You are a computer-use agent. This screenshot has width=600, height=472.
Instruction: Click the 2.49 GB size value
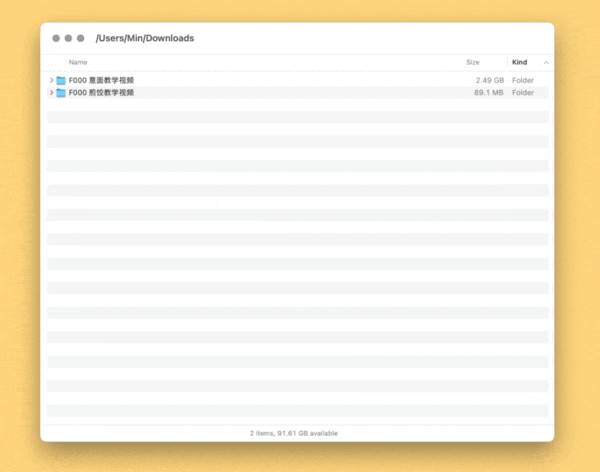[x=489, y=80]
